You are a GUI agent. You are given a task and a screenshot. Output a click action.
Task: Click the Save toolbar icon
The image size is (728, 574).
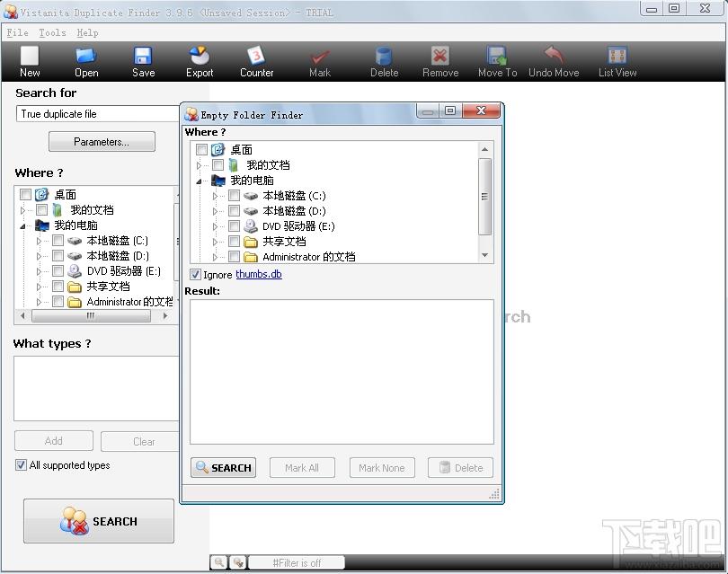(143, 57)
